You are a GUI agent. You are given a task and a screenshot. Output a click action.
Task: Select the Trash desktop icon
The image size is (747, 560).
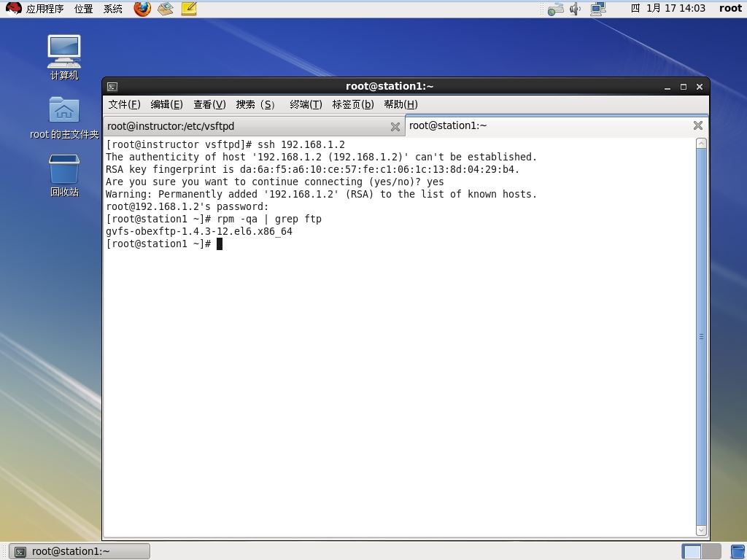pyautogui.click(x=64, y=175)
